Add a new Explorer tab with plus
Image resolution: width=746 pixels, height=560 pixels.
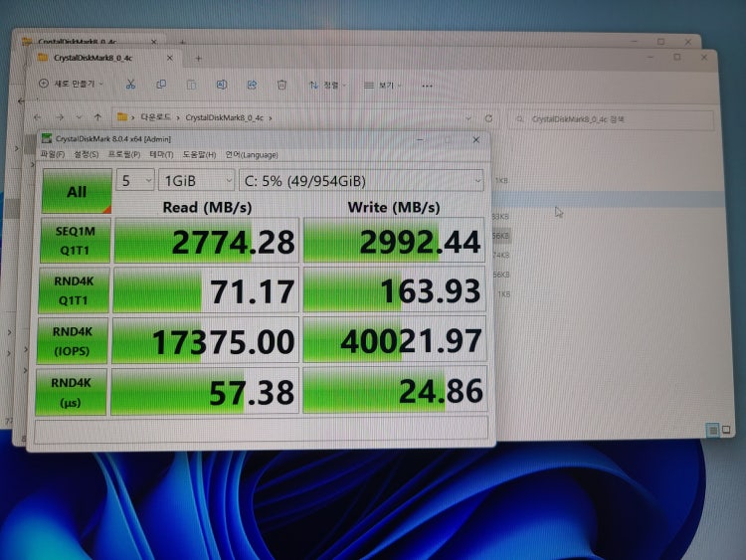[198, 58]
